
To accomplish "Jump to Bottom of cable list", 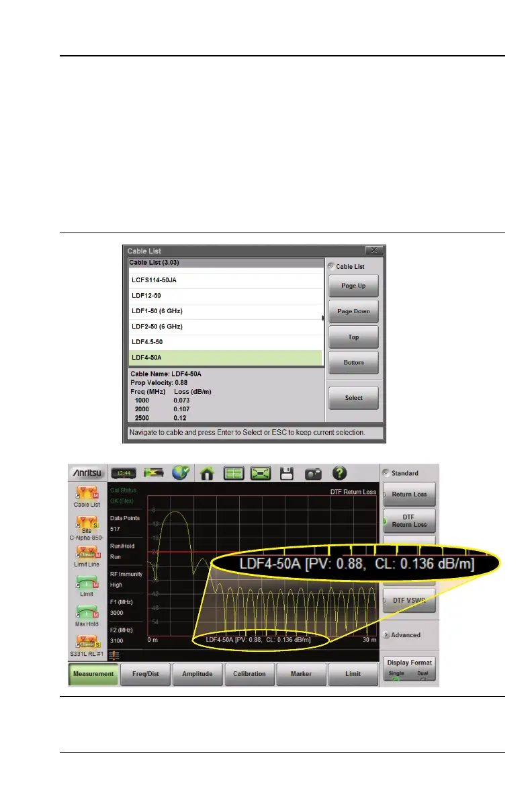I will [x=353, y=363].
